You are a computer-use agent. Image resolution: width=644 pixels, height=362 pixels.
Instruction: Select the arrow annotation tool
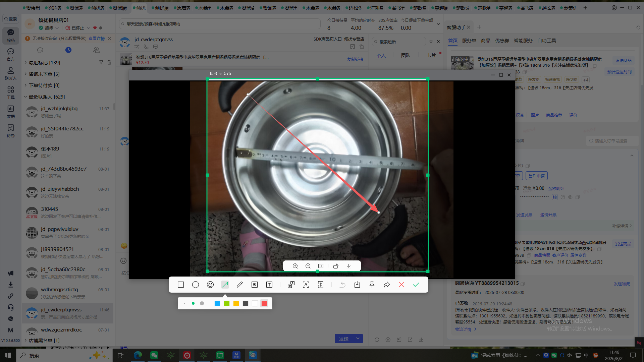pos(225,285)
